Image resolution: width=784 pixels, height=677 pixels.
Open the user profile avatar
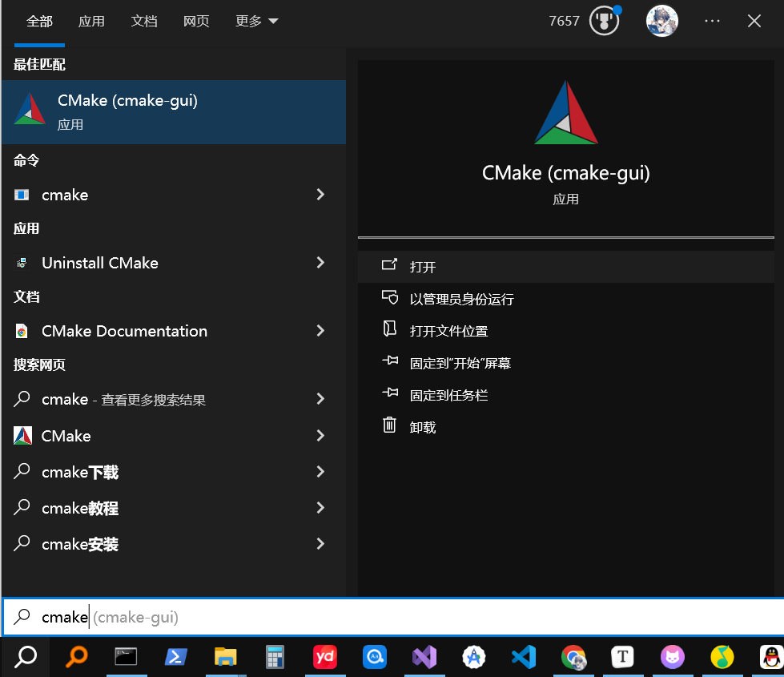pyautogui.click(x=662, y=21)
